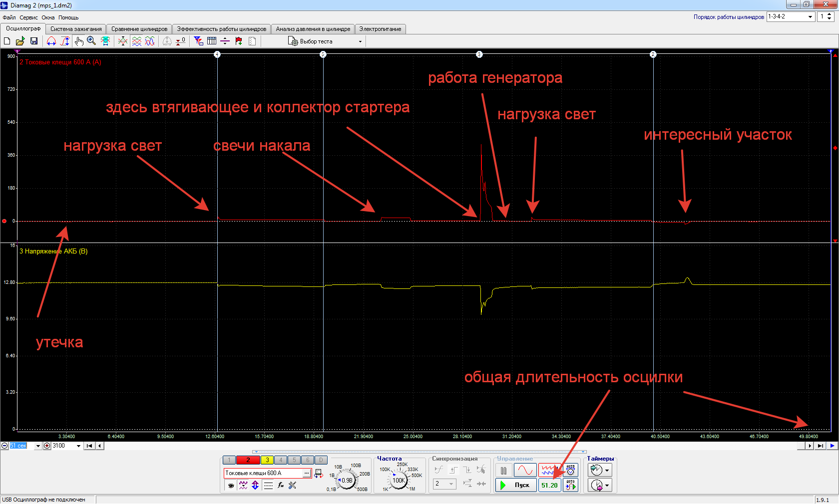The image size is (839, 504).
Task: Toggle channel 1 button
Action: click(x=229, y=460)
